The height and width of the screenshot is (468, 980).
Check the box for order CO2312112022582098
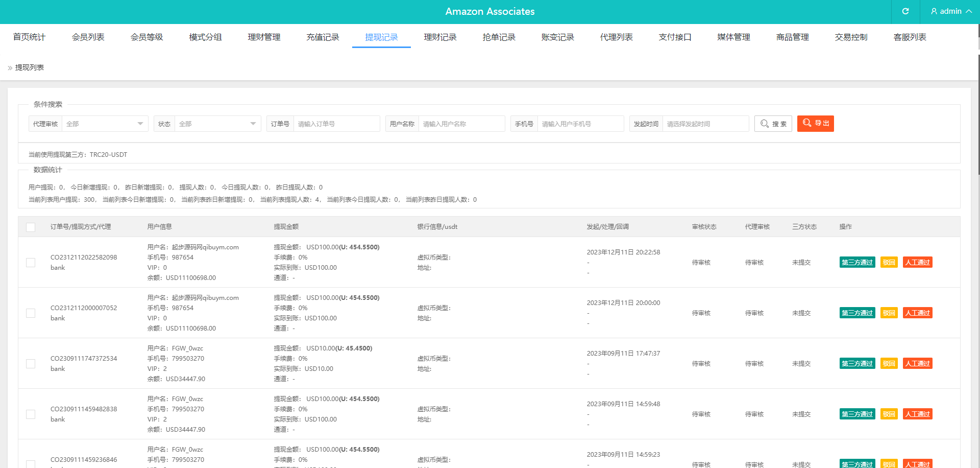(31, 263)
